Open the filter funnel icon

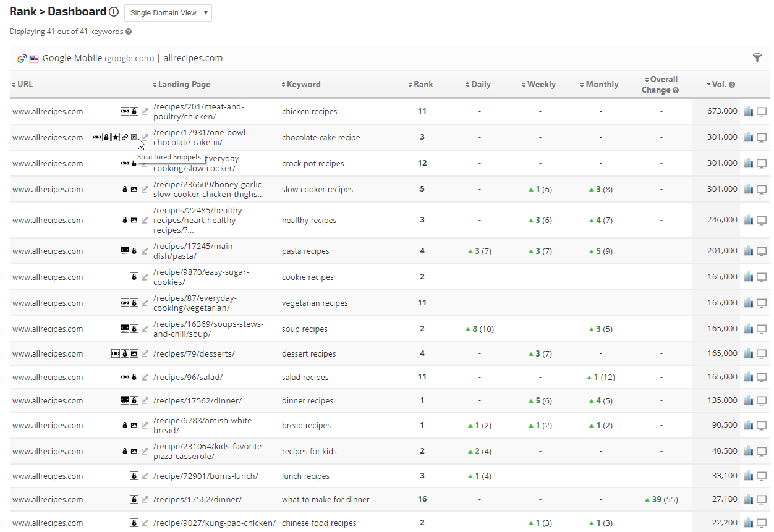(x=757, y=57)
